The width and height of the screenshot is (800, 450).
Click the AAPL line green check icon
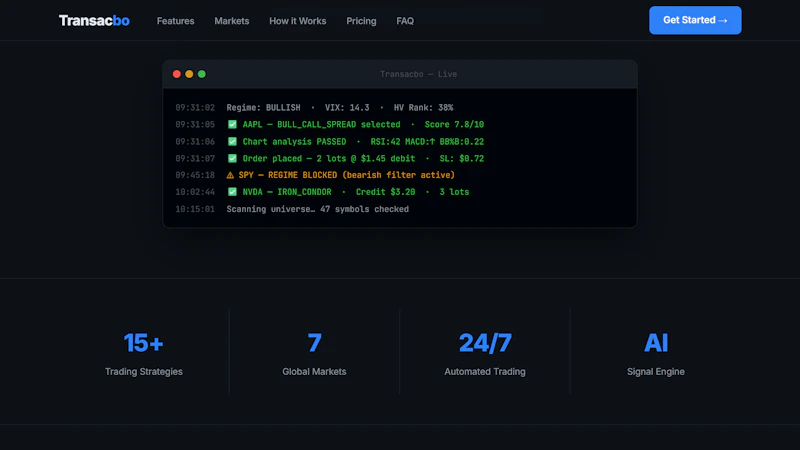[232, 124]
